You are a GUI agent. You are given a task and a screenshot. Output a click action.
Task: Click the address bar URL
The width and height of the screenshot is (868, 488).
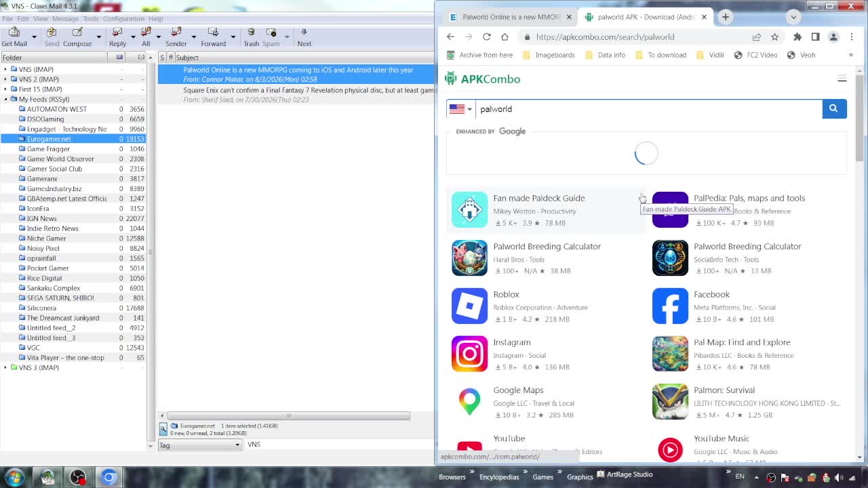click(605, 37)
